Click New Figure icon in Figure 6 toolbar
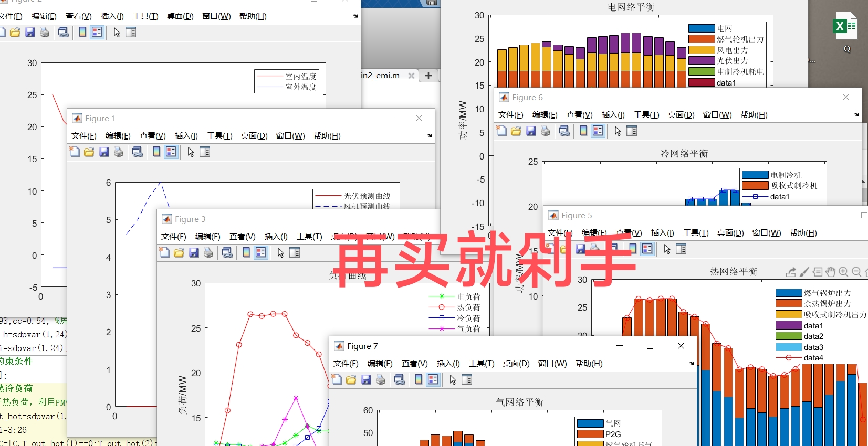868x446 pixels. (501, 131)
